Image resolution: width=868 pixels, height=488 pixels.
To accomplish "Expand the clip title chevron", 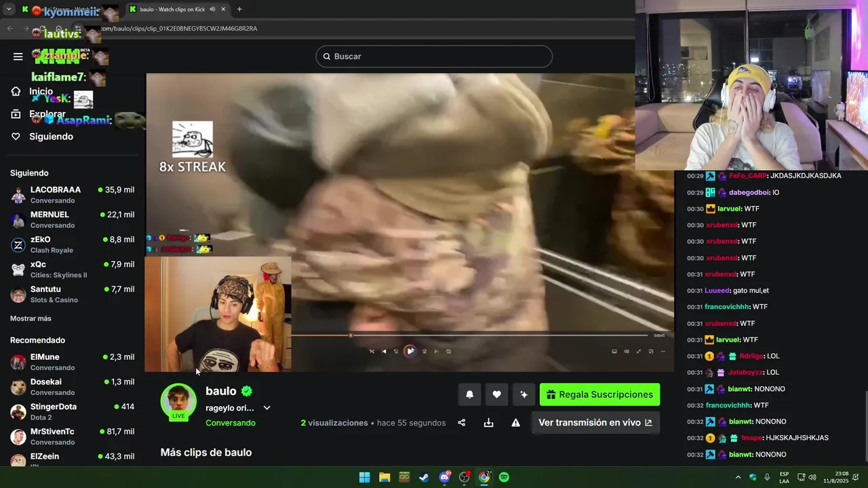I will [x=267, y=408].
